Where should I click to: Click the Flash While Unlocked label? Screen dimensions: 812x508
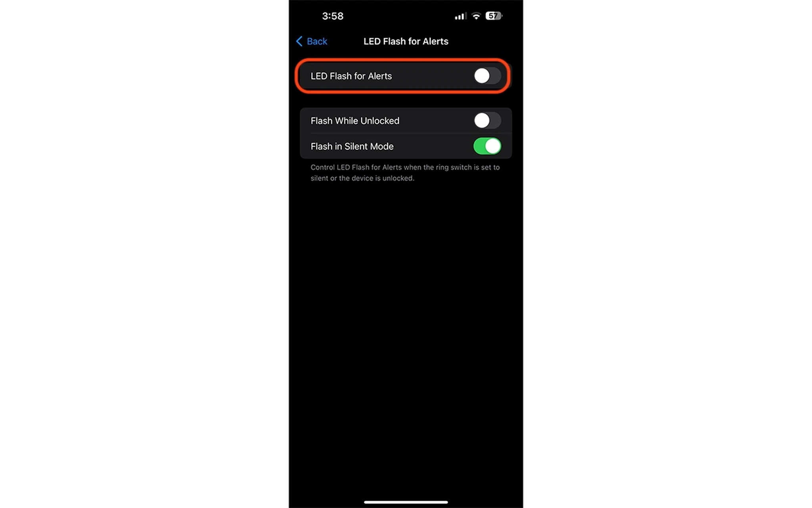click(x=355, y=121)
